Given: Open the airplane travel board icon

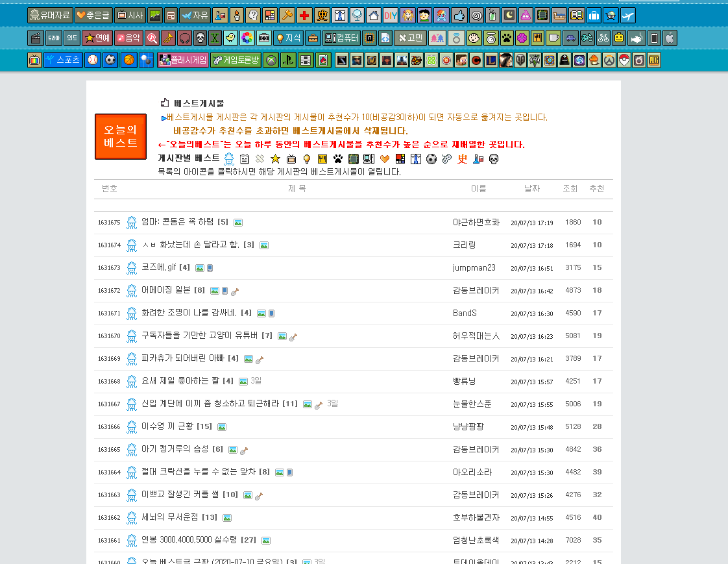Looking at the screenshot, I should 627,15.
